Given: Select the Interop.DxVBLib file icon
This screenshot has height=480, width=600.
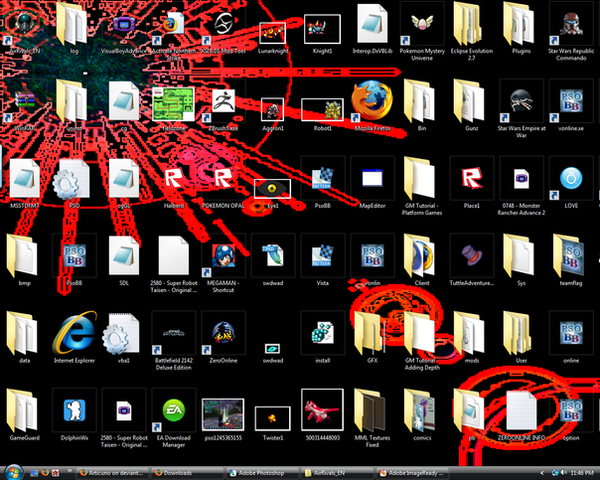Looking at the screenshot, I should point(372,24).
